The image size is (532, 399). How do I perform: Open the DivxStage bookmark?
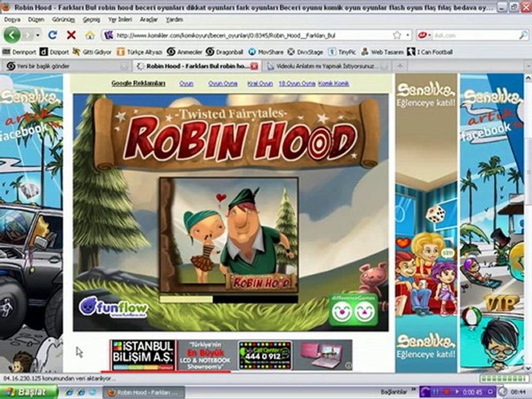click(x=305, y=52)
